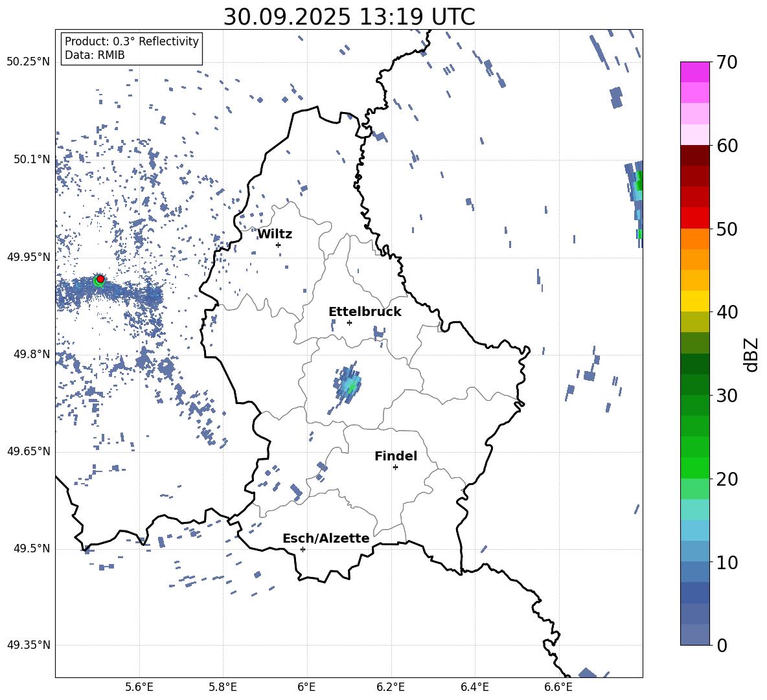767x700 pixels.
Task: Click the 10 tick on colorbar
Action: coord(727,562)
